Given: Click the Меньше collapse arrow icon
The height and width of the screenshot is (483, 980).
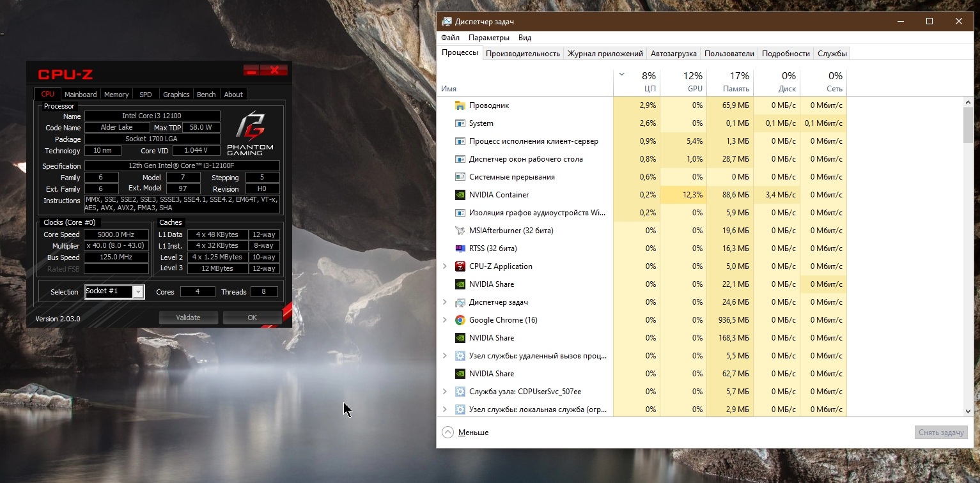Looking at the screenshot, I should click(447, 433).
